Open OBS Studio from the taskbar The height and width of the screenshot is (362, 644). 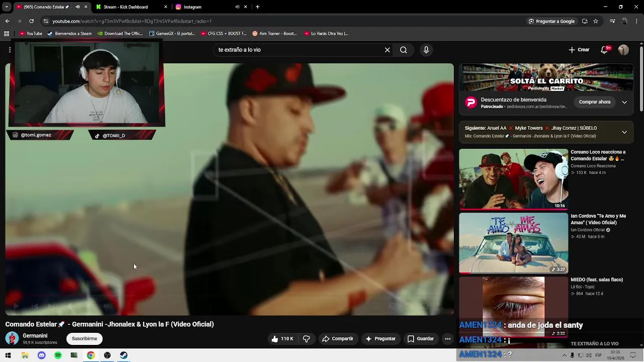[x=107, y=355]
